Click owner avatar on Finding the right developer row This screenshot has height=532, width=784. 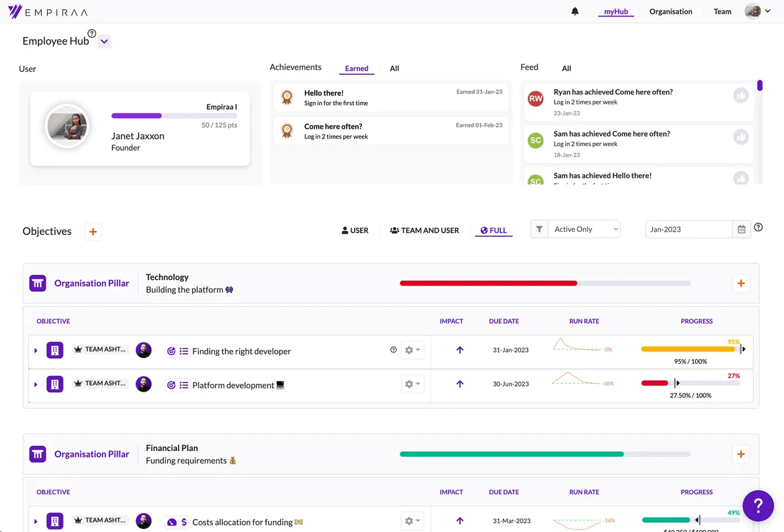pyautogui.click(x=144, y=350)
